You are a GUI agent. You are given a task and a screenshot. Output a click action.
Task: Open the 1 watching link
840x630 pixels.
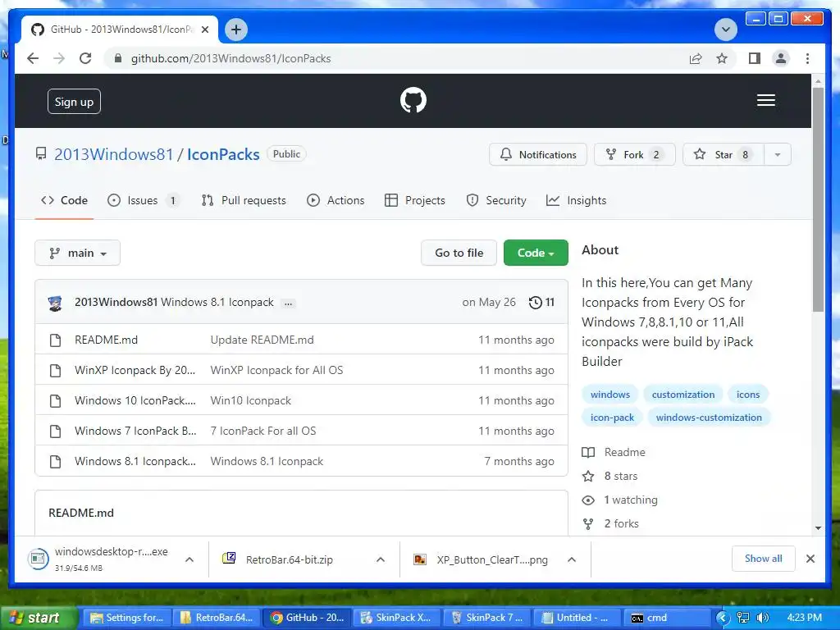coord(620,500)
